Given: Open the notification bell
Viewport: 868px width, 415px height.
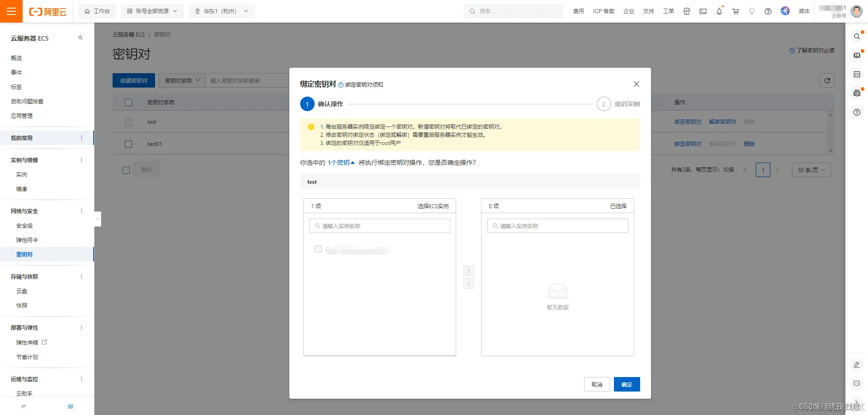Looking at the screenshot, I should pos(719,11).
